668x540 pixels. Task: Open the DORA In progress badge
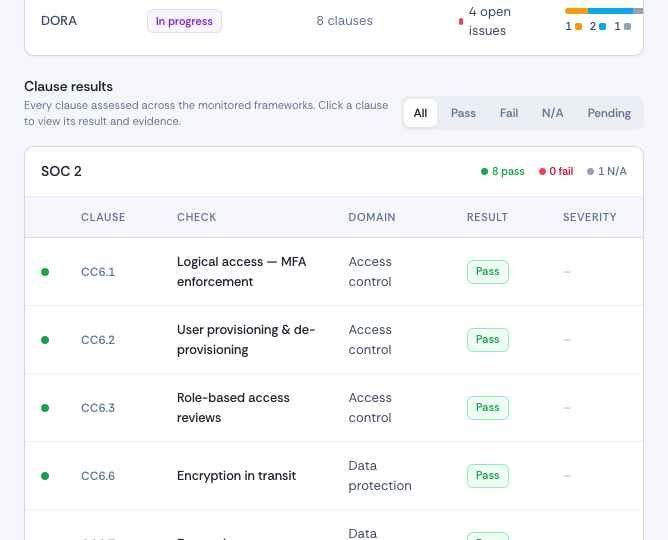184,21
